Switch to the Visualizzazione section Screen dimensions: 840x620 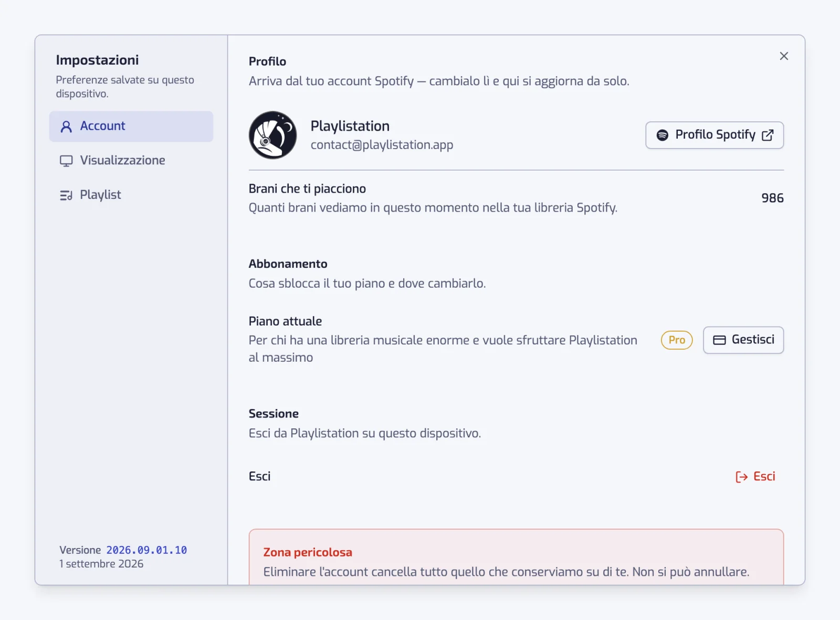[x=131, y=161]
